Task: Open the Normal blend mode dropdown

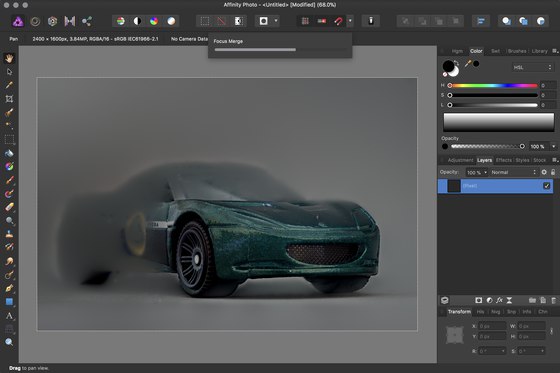Action: pos(514,172)
